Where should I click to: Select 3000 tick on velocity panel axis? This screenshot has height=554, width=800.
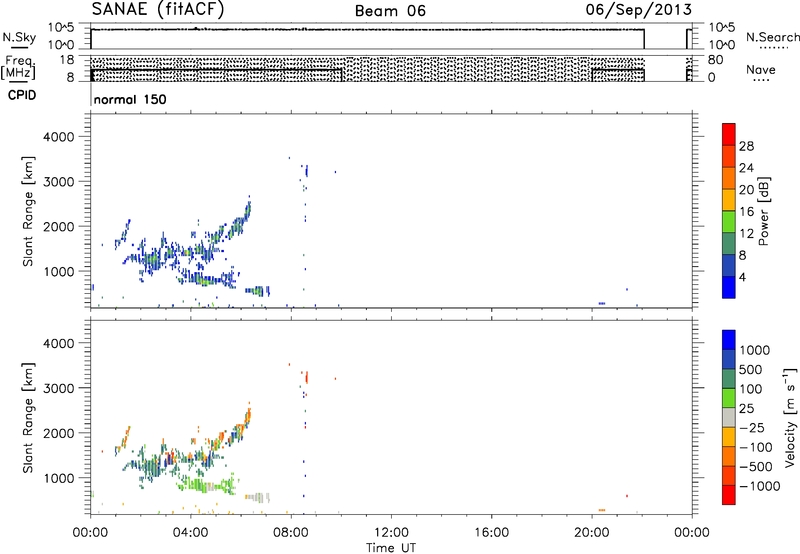click(x=59, y=388)
